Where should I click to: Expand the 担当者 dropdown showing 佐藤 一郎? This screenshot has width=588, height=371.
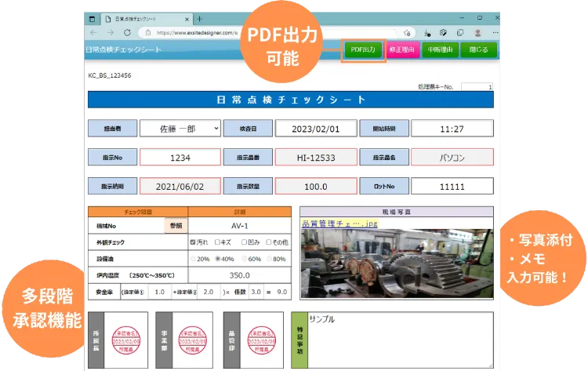[x=180, y=129]
